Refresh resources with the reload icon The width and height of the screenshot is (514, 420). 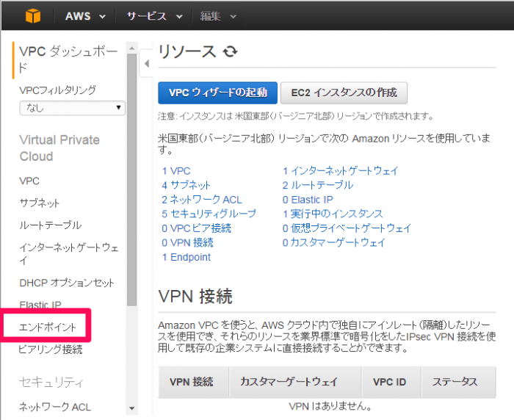[230, 51]
